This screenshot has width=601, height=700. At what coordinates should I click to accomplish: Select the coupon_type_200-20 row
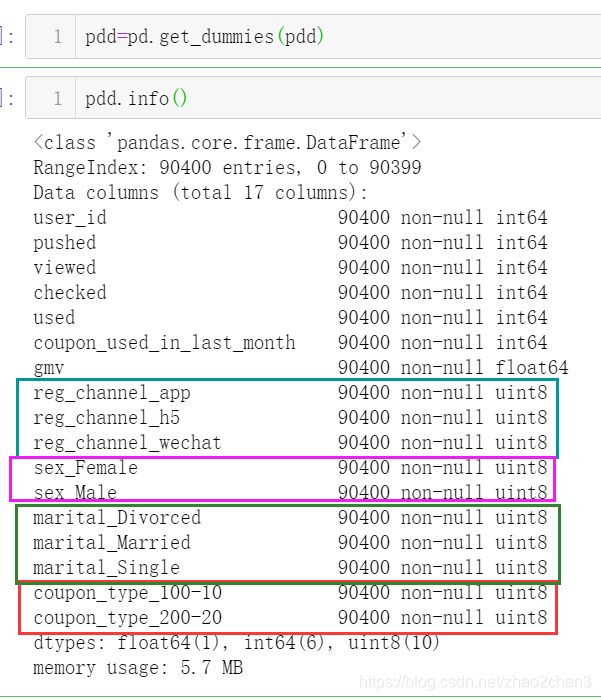tap(290, 618)
